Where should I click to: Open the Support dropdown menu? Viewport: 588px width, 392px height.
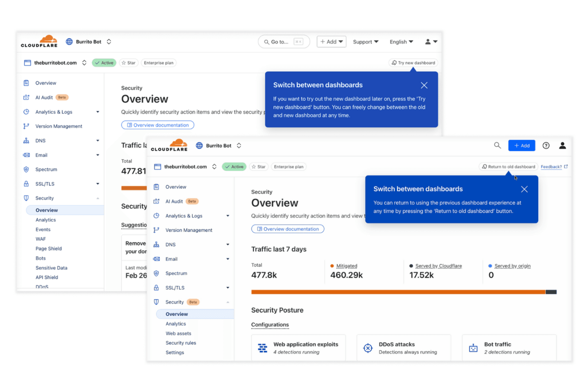pos(366,42)
